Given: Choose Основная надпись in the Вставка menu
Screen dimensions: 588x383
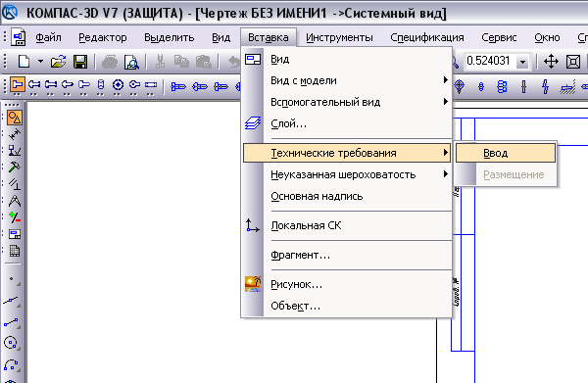Looking at the screenshot, I should [347, 196].
